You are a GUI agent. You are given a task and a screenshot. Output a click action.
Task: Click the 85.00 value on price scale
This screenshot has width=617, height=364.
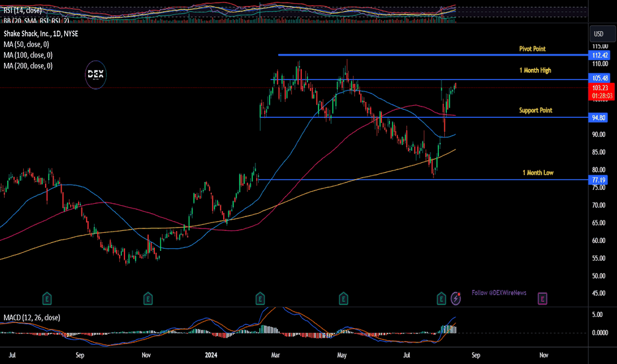[599, 152]
